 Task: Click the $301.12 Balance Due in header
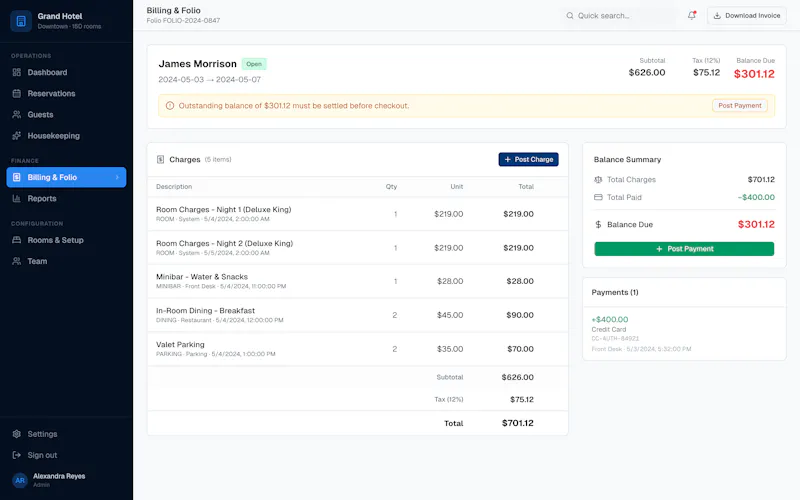754,74
